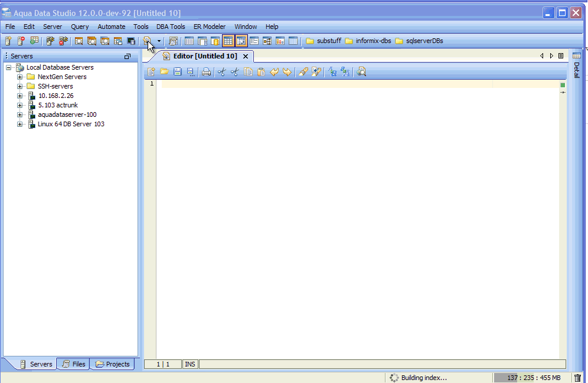Click the disconnect plug icon with red badge

tap(63, 41)
